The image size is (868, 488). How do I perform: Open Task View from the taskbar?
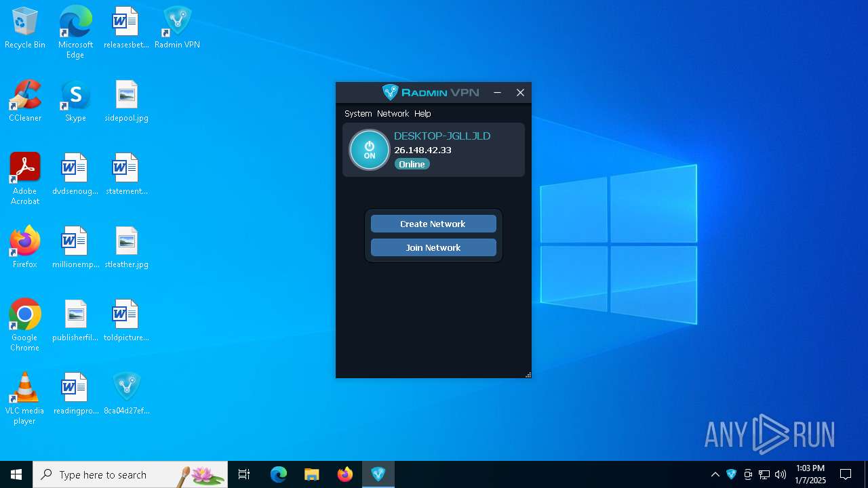tap(244, 474)
